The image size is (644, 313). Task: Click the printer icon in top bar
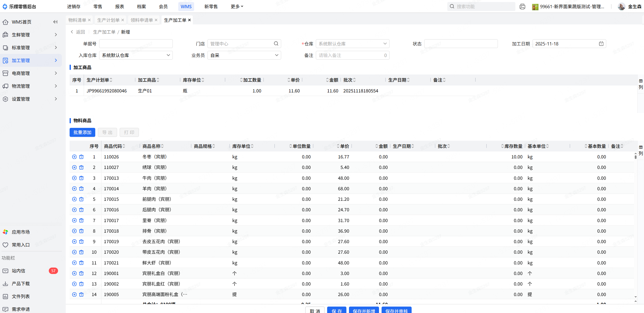click(522, 7)
